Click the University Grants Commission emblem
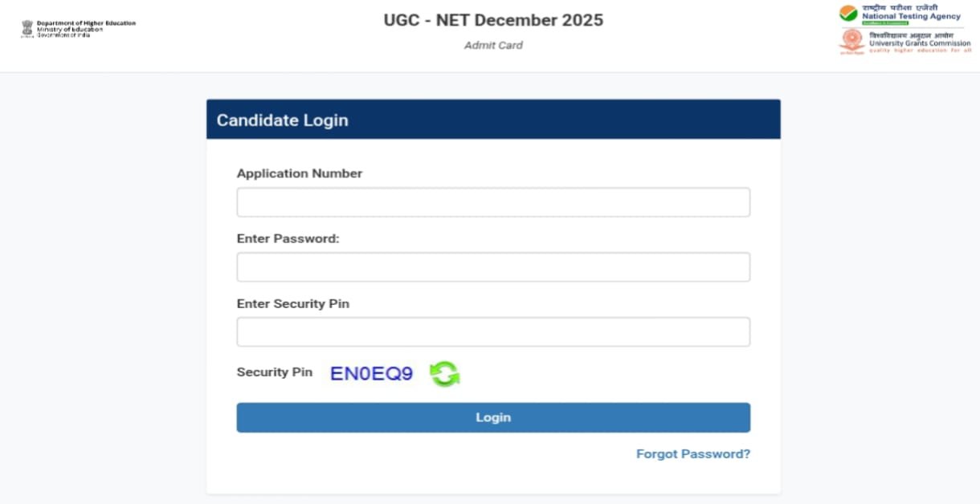 pos(851,41)
